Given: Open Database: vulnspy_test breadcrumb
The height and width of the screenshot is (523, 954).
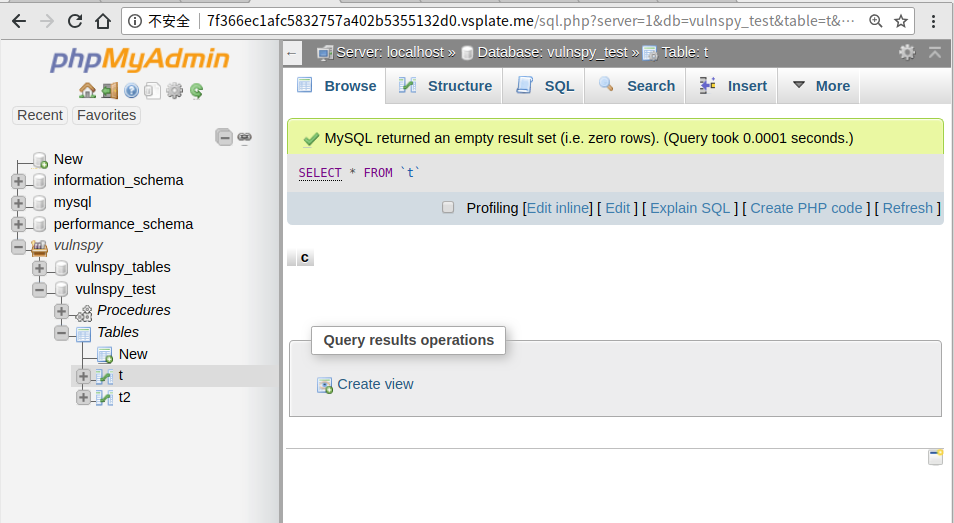Looking at the screenshot, I should click(552, 52).
